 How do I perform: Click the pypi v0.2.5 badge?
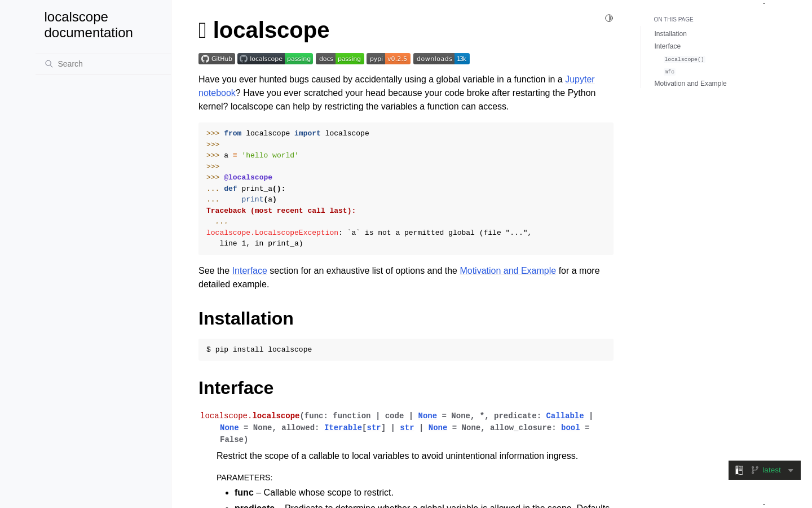[389, 59]
